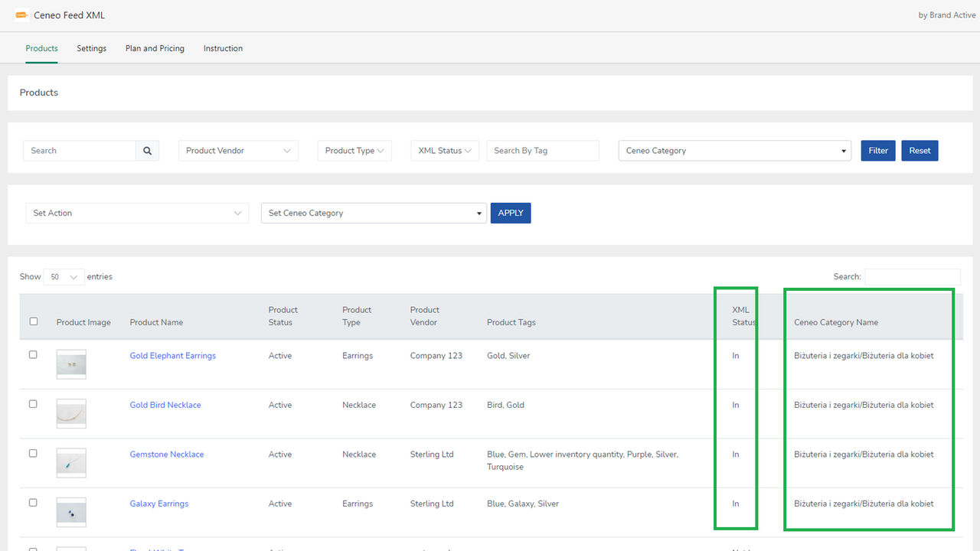
Task: Expand the Product Vendor dropdown
Action: tap(238, 151)
